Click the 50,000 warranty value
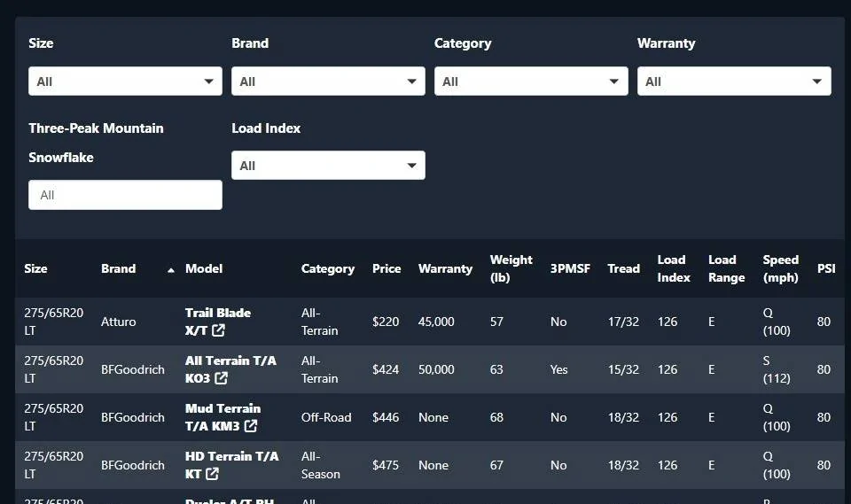Image resolution: width=851 pixels, height=504 pixels. (436, 369)
